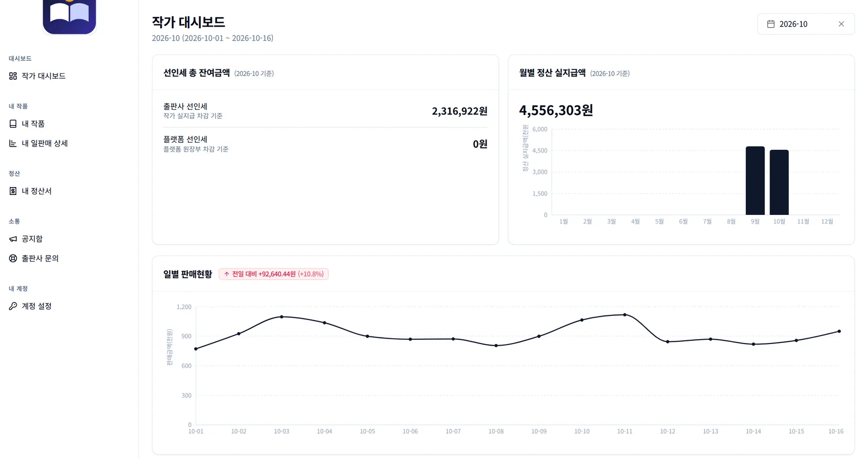Click the 2,316,922원 advance amount
Viewport: 868px width, 458px height.
click(x=459, y=111)
